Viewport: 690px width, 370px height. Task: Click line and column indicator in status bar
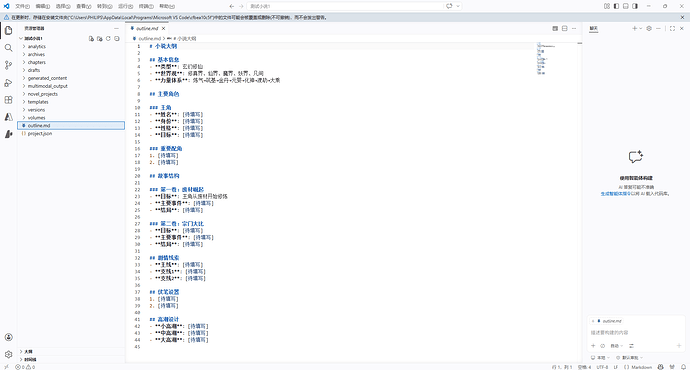click(x=562, y=367)
